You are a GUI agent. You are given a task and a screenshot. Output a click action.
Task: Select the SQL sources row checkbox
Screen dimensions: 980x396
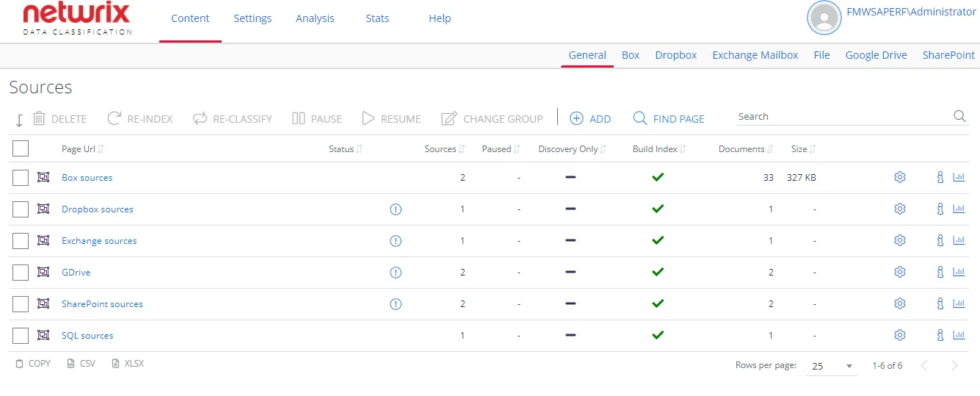click(21, 336)
